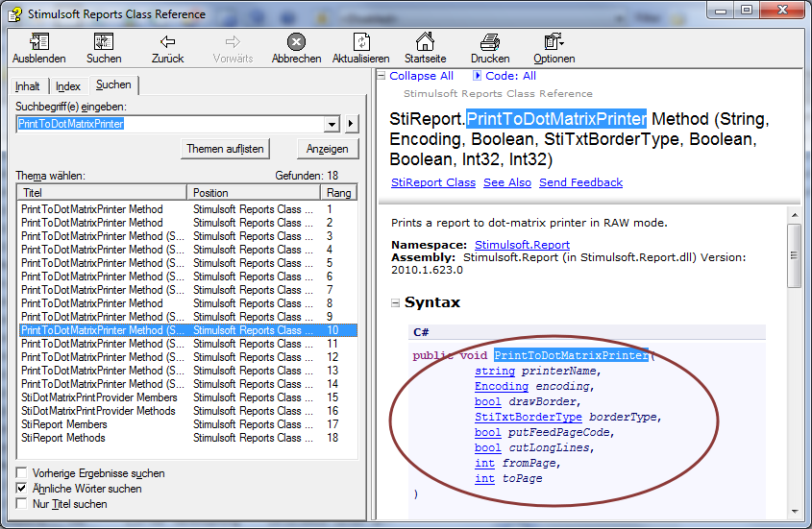812x529 pixels.
Task: Enable Nur Titel suchen checkbox
Action: [21, 504]
